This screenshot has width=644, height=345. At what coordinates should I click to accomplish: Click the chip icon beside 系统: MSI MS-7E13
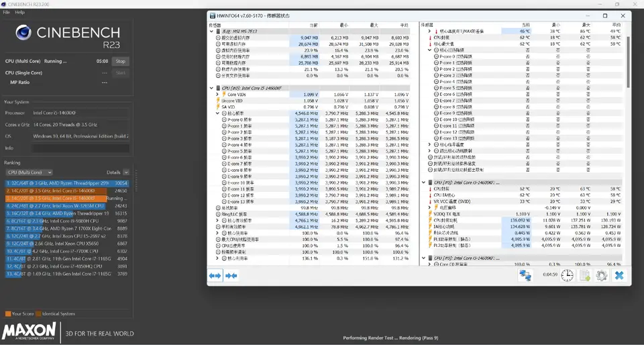[x=217, y=32]
